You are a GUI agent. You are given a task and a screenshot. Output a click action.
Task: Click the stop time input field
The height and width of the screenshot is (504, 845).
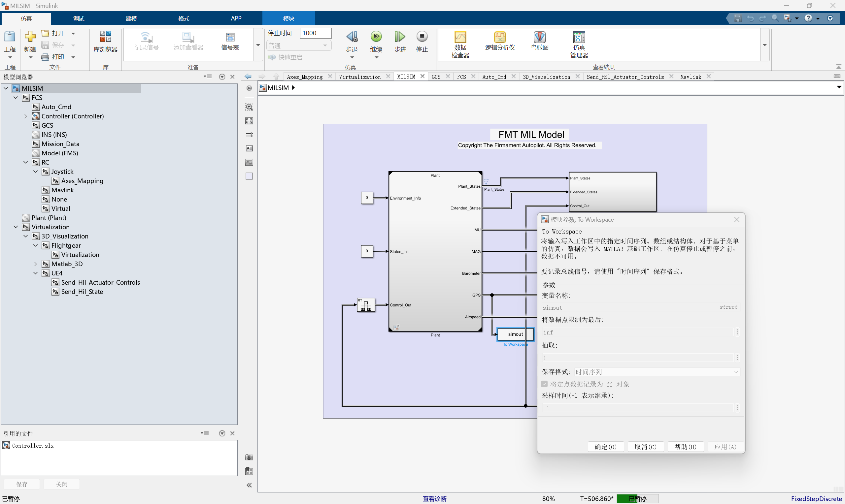coord(315,33)
